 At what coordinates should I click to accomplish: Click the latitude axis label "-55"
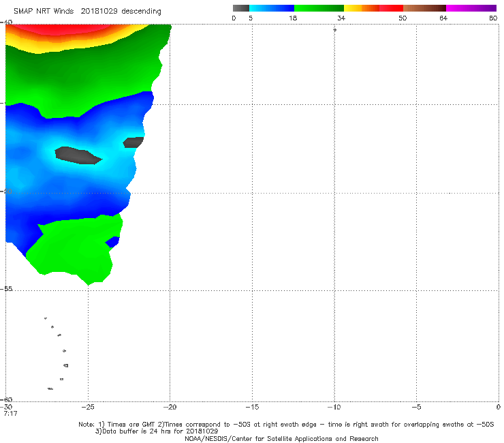pos(7,289)
